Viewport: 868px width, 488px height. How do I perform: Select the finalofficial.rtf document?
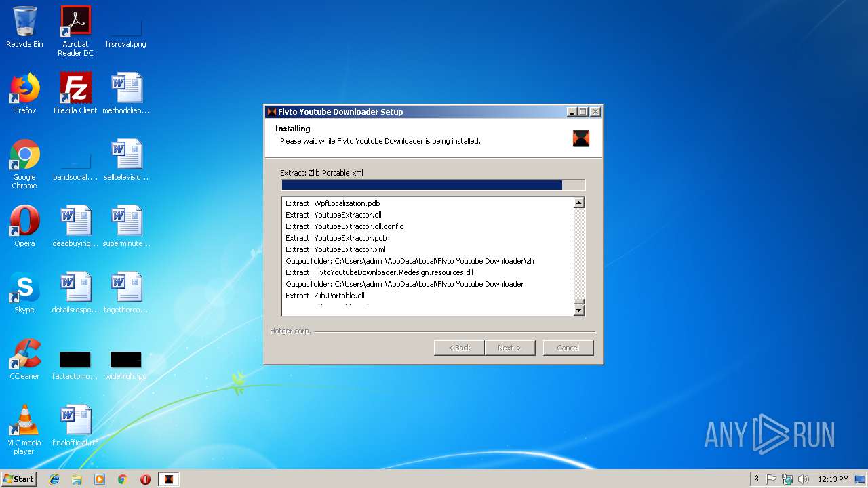75,426
